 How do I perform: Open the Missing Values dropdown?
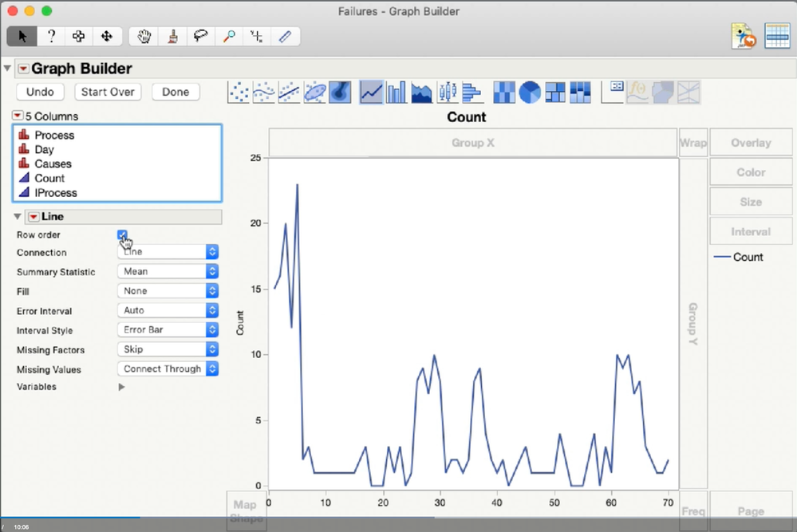click(x=168, y=369)
